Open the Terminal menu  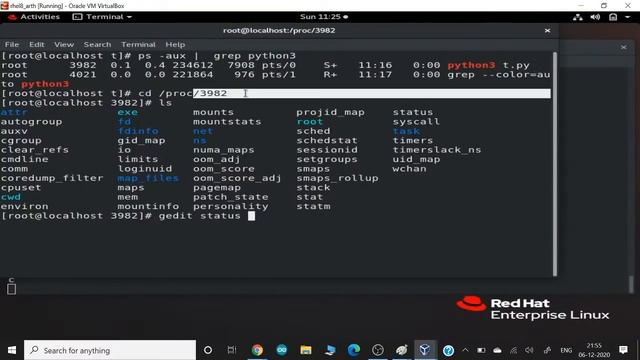click(x=138, y=44)
